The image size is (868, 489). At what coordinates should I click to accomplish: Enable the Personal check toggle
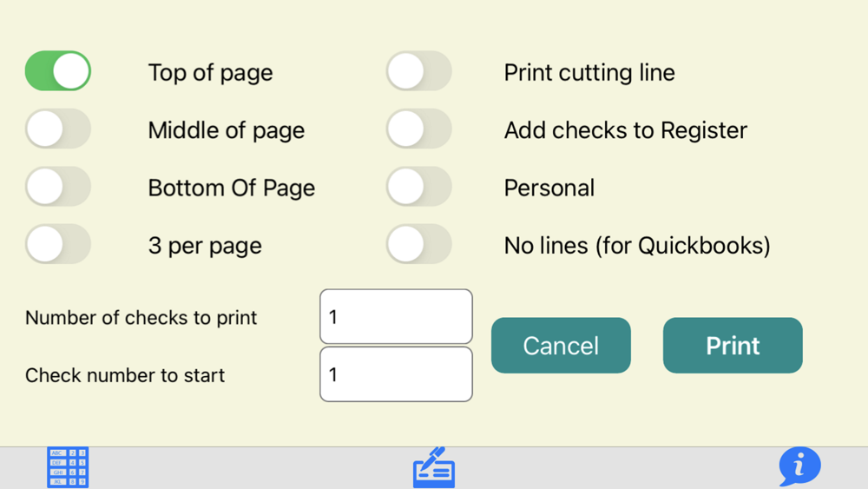(x=419, y=187)
